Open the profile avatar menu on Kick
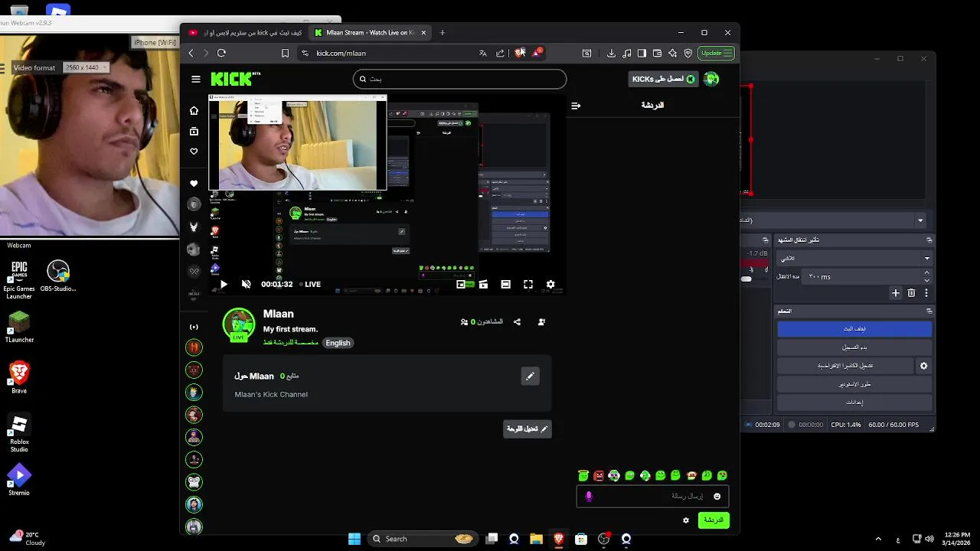980x551 pixels. point(711,79)
